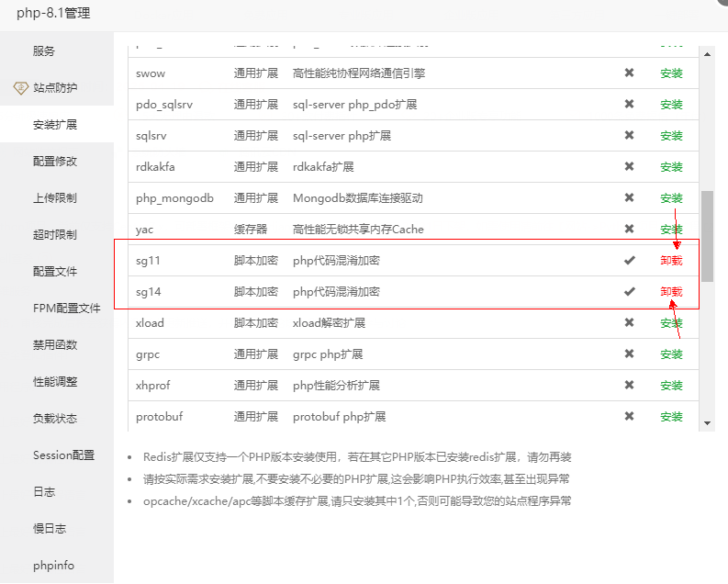
Task: Click the X status icon for grpc
Action: point(629,354)
